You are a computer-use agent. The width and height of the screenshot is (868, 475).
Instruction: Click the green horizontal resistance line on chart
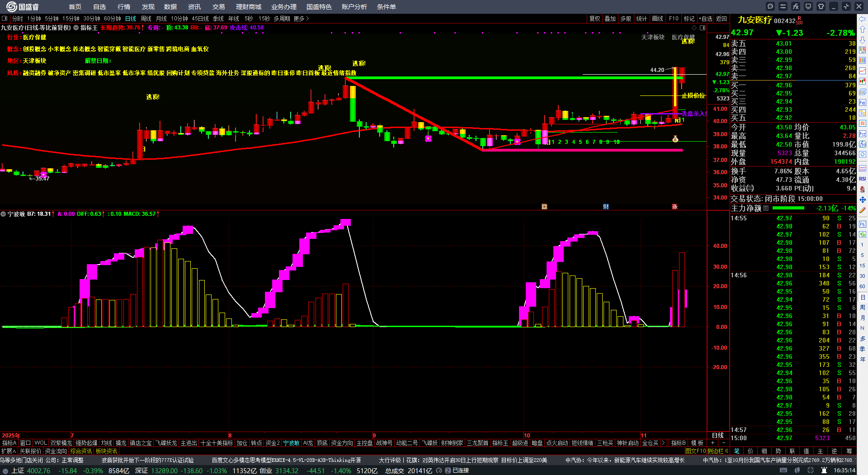coord(514,78)
